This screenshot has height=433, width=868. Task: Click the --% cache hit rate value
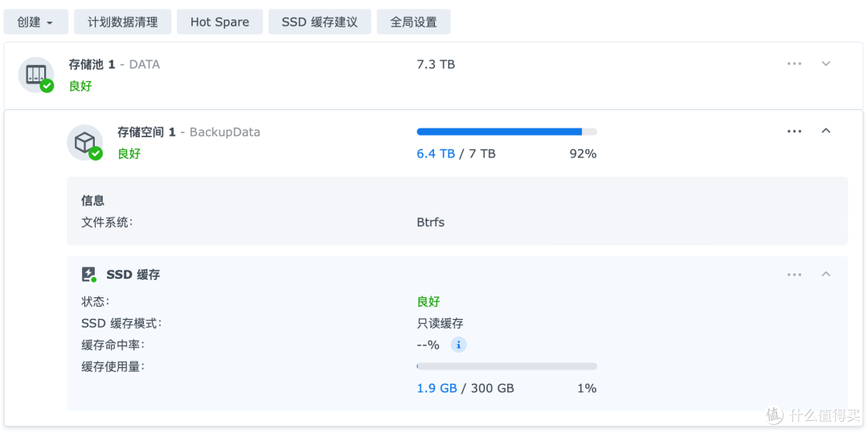tap(428, 345)
